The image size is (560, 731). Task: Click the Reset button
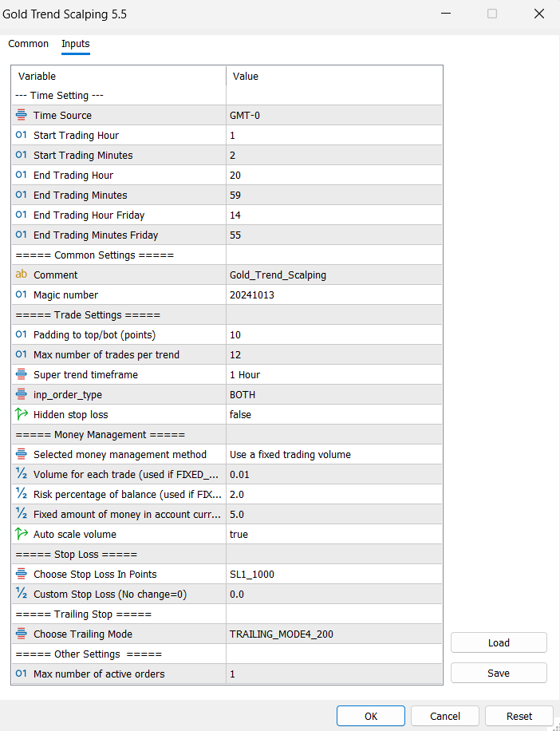pos(519,716)
